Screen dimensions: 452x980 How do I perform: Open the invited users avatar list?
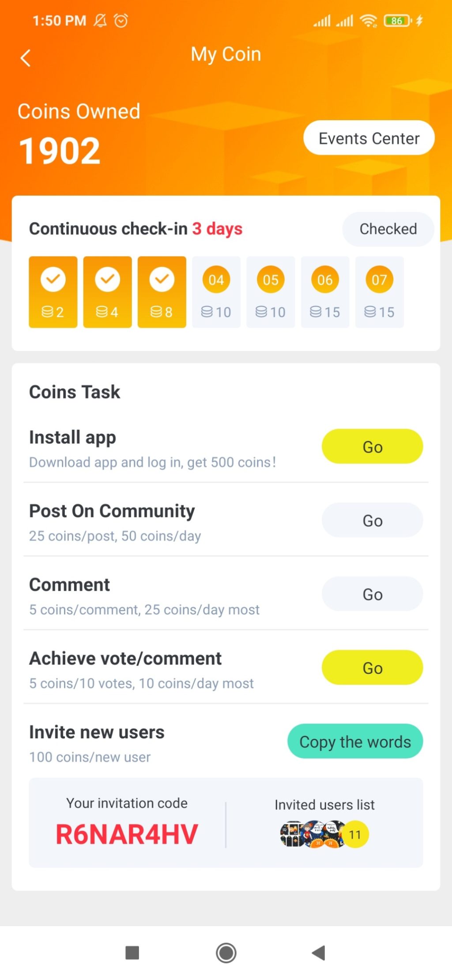click(x=313, y=834)
